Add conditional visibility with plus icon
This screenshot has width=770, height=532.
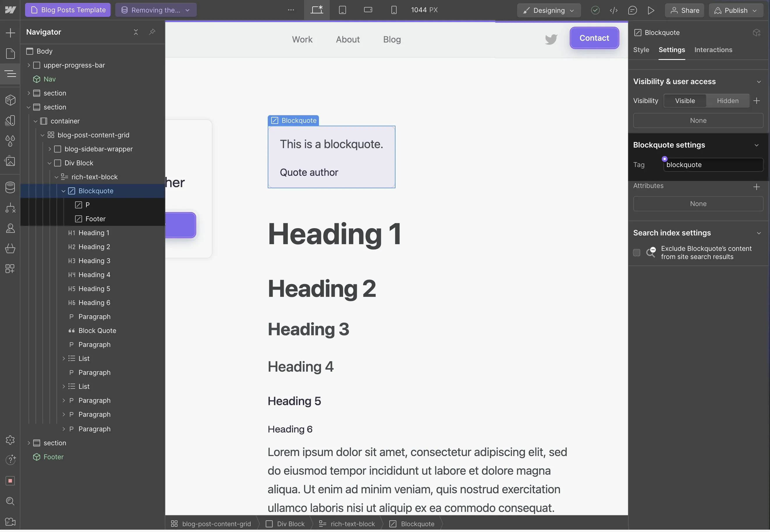pyautogui.click(x=757, y=101)
